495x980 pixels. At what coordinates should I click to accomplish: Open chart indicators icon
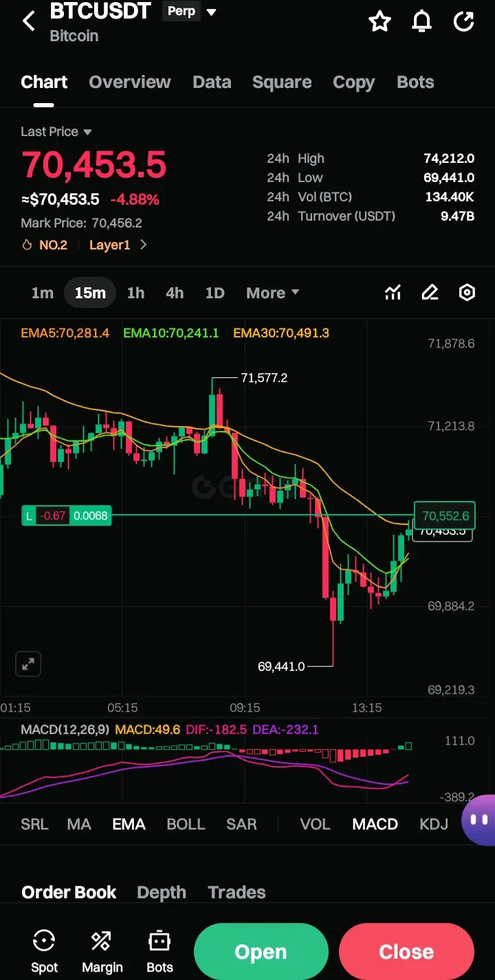393,293
